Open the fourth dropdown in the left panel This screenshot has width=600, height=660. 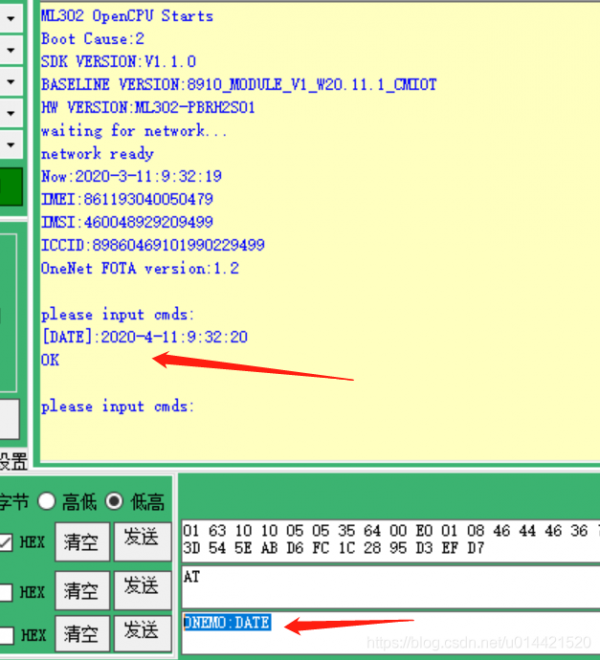pos(11,111)
